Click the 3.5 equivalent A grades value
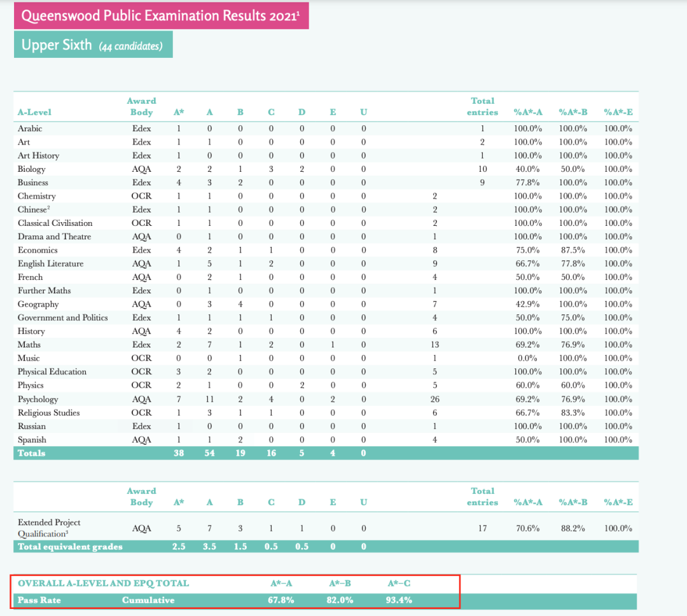687x616 pixels. pos(209,547)
